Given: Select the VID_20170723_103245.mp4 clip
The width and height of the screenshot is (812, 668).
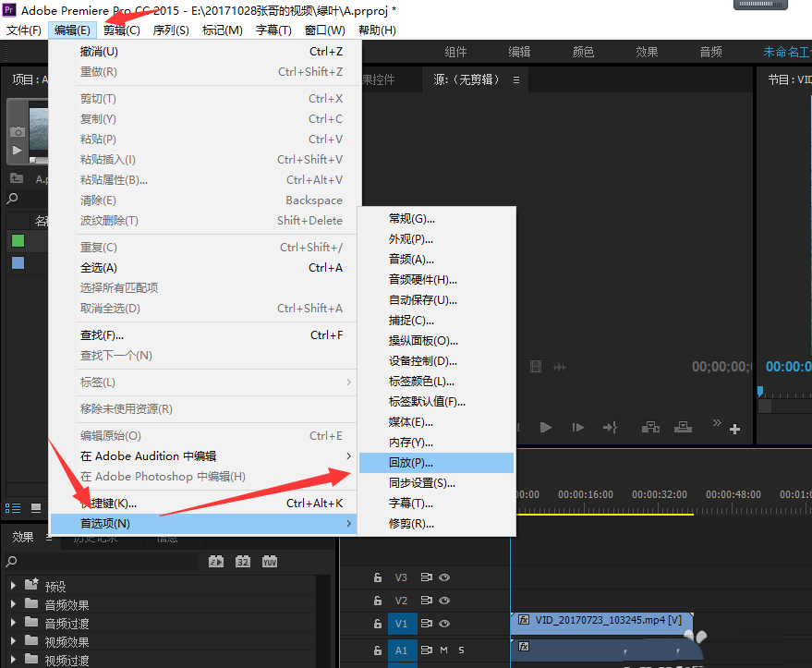Looking at the screenshot, I should 600,624.
